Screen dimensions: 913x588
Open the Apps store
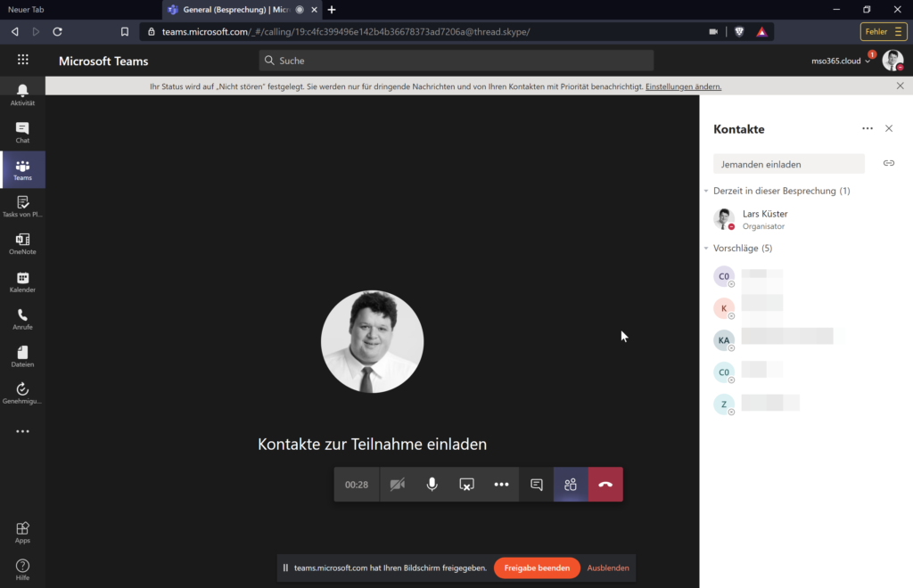point(22,533)
